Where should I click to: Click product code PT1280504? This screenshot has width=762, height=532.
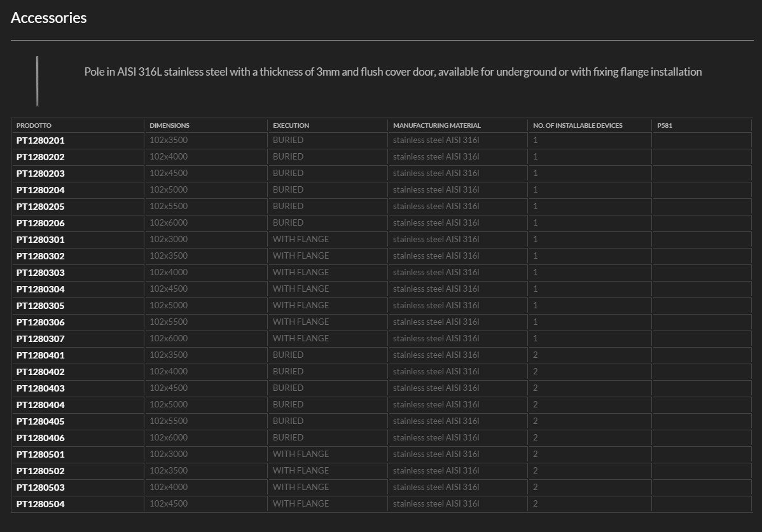pyautogui.click(x=41, y=504)
